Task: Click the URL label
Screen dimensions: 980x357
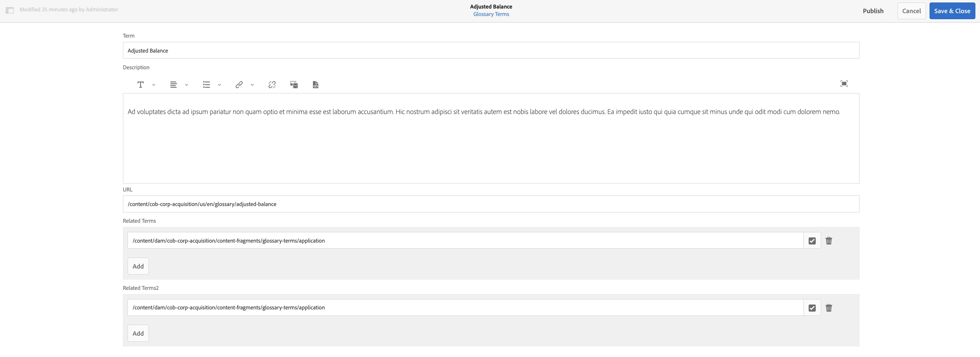Action: (x=128, y=189)
